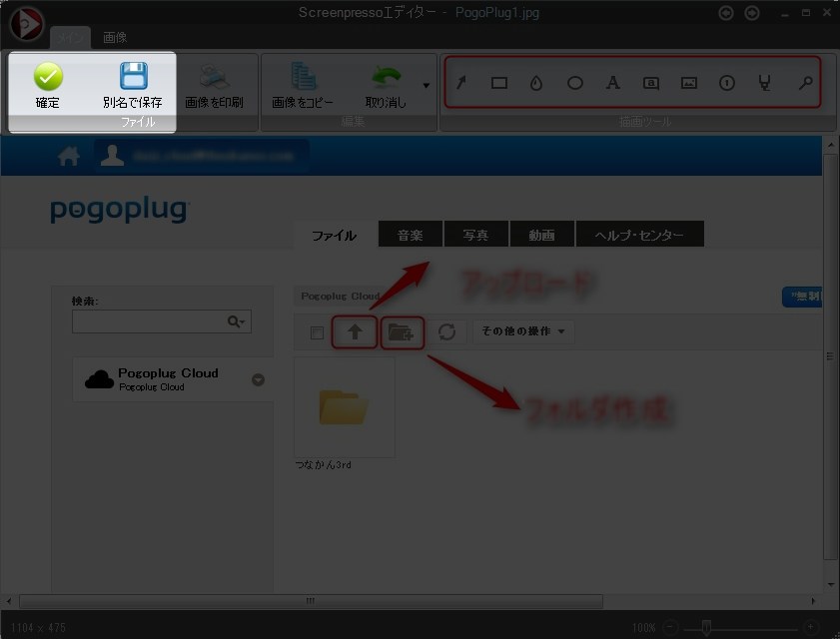Click the Pogoplug Cloud breadcrumb
The width and height of the screenshot is (840, 639).
pyautogui.click(x=341, y=297)
